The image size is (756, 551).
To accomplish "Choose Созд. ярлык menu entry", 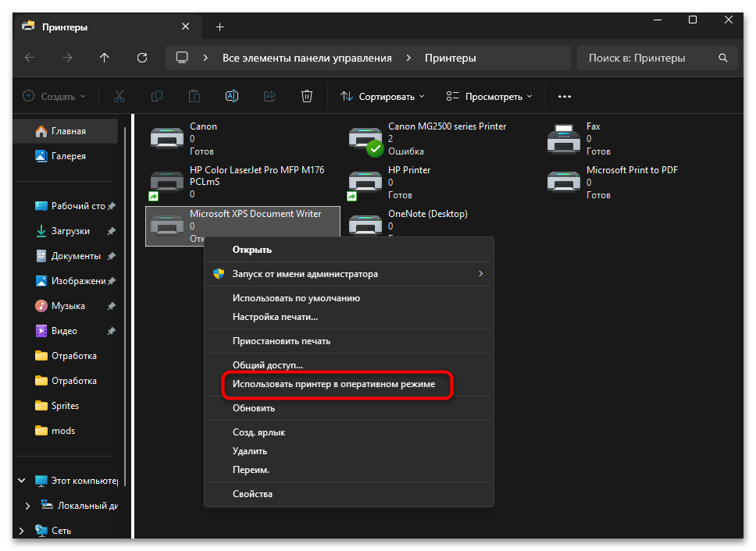I will [349, 432].
